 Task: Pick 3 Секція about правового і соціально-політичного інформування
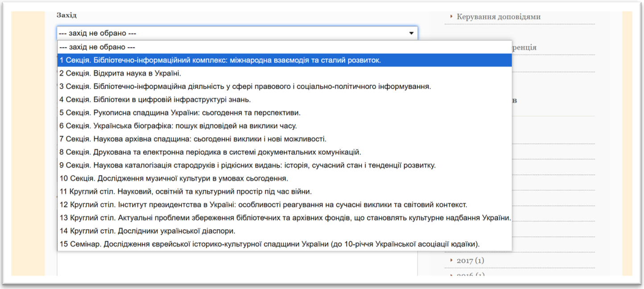[245, 87]
